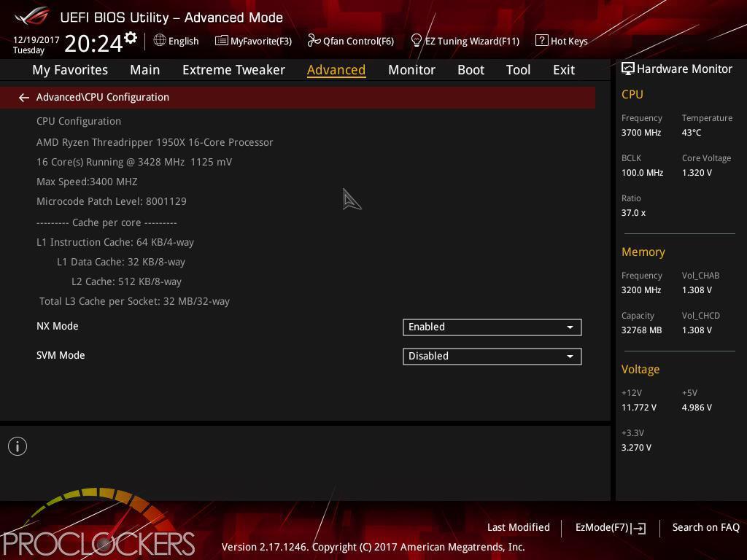Select the Advanced tab

[x=336, y=70]
